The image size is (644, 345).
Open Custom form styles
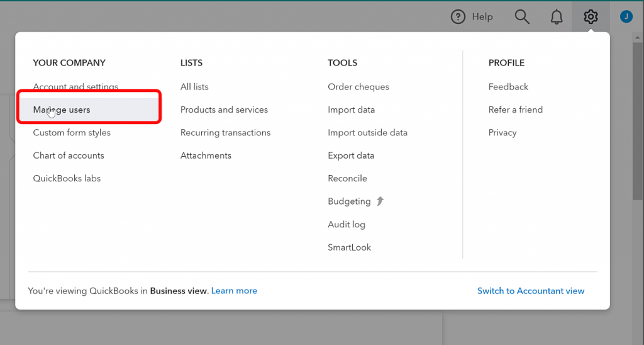[x=72, y=132]
